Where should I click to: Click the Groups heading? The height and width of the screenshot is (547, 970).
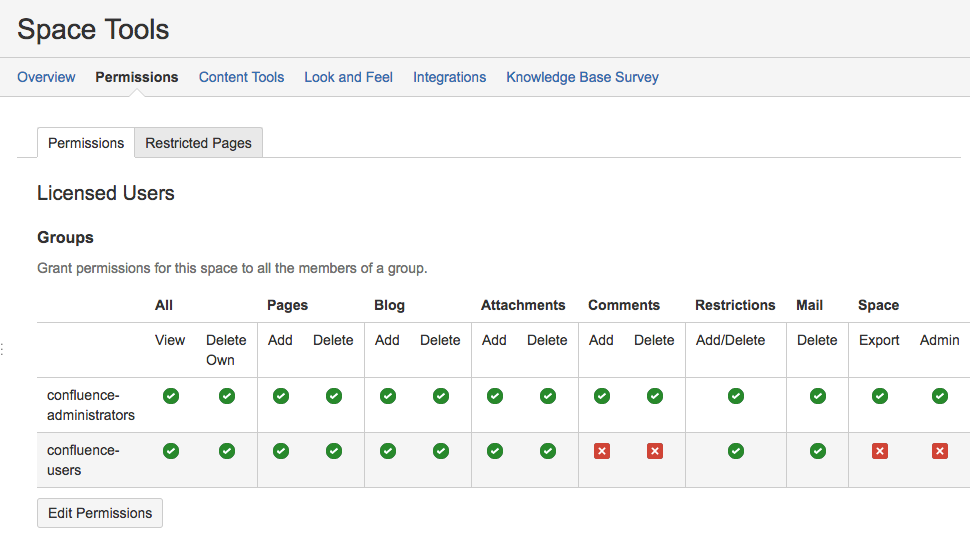pyautogui.click(x=66, y=238)
